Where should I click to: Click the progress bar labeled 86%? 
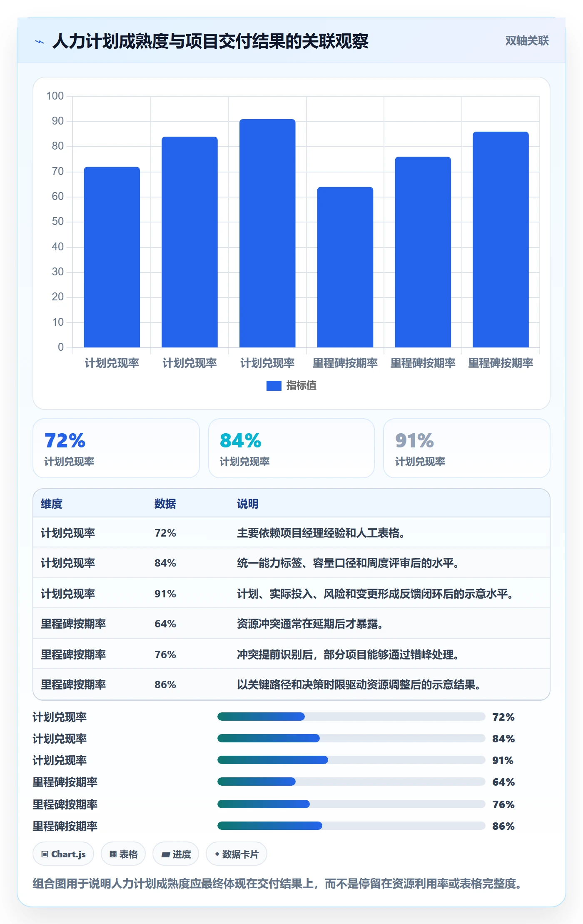[351, 826]
